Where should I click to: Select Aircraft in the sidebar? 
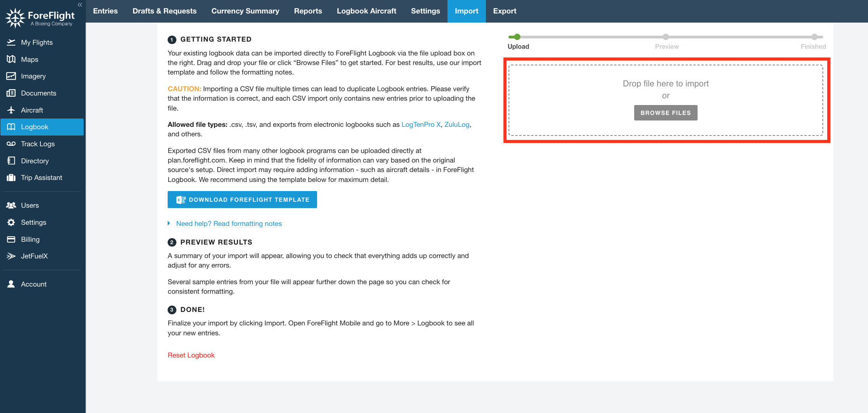pyautogui.click(x=42, y=110)
